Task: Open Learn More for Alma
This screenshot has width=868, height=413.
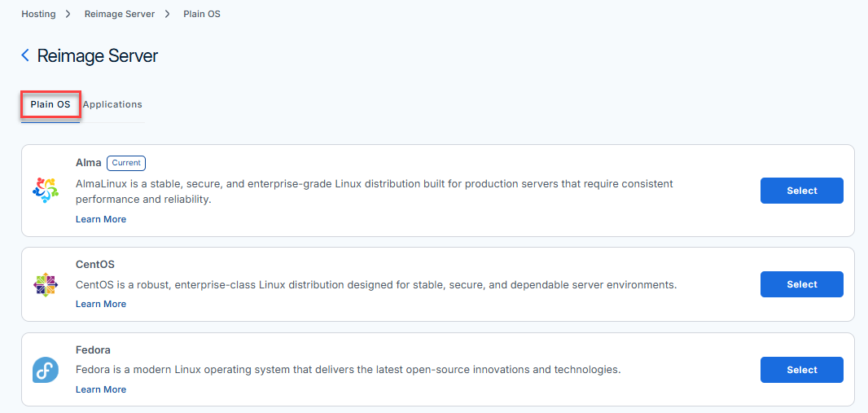Action: pyautogui.click(x=101, y=219)
